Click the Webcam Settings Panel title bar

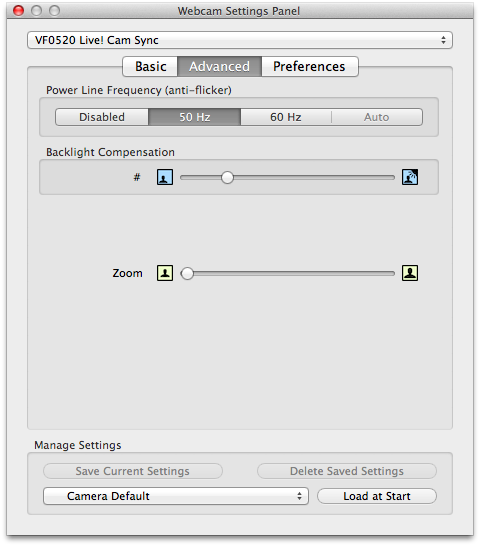239,11
